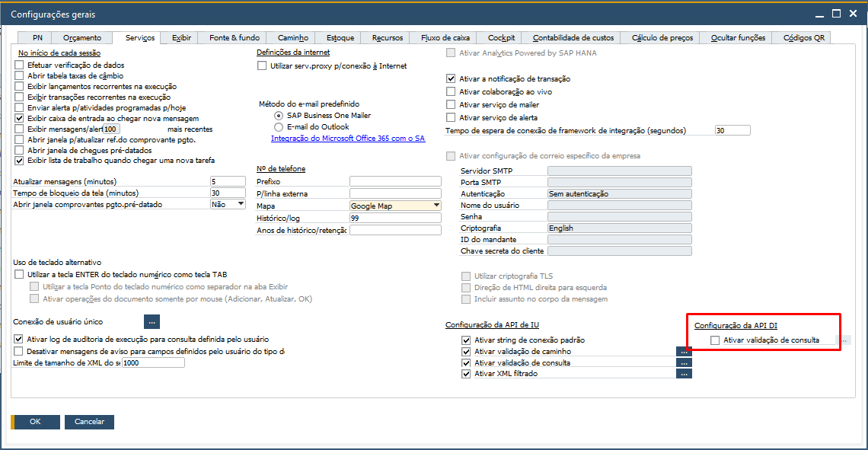Open ellipsis button for Ativar validação de caminho
868x450 pixels.
pos(684,352)
